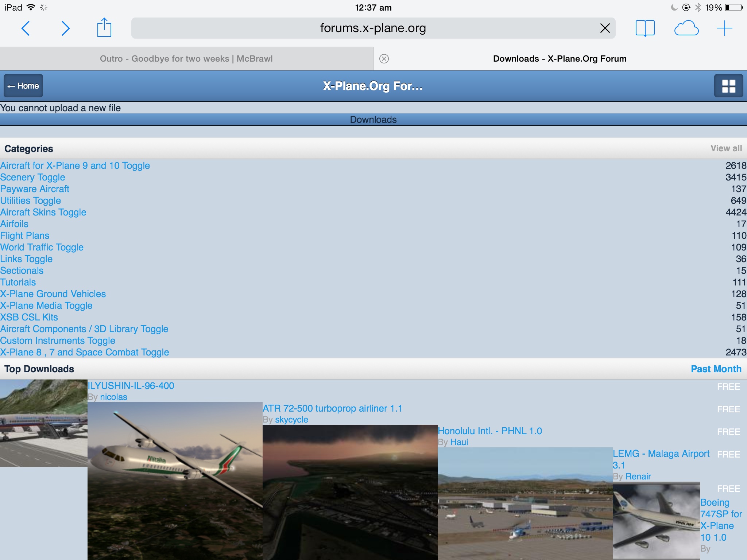Add a new tab with plus icon

click(724, 28)
